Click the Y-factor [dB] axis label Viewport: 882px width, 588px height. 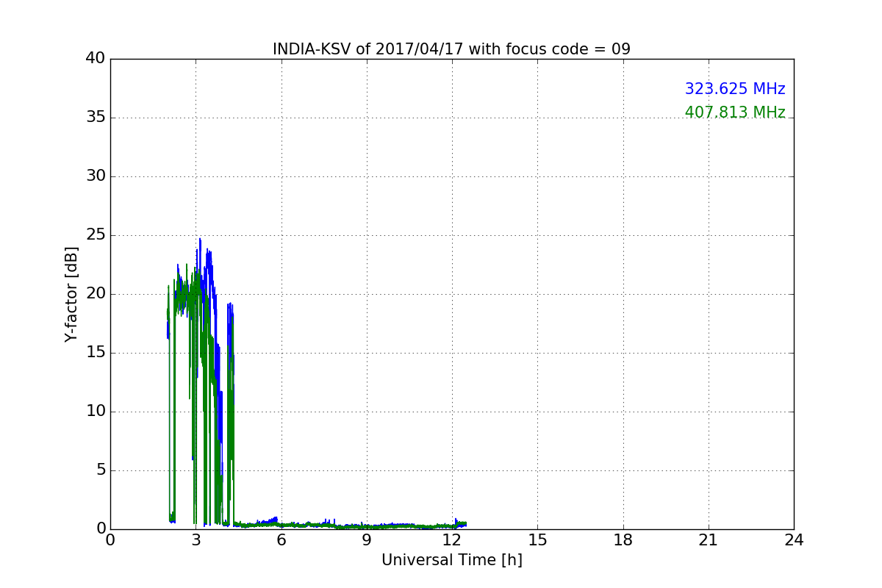point(71,294)
